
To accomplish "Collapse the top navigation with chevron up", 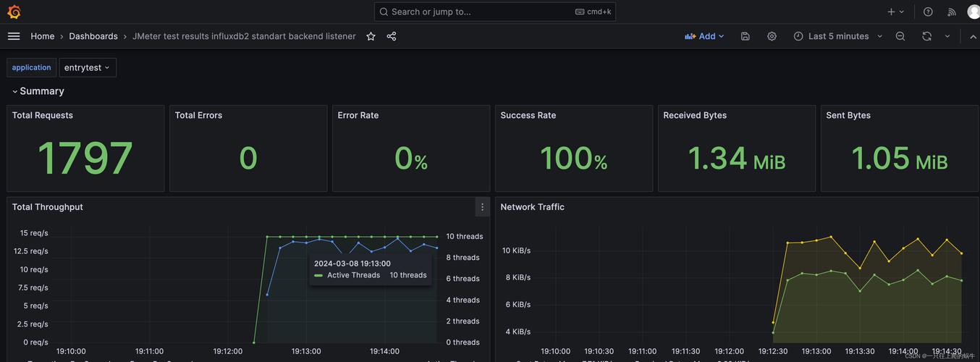I will (x=973, y=36).
